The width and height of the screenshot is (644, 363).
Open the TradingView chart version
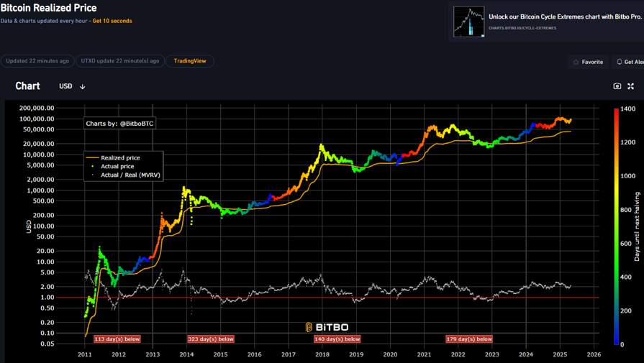click(190, 61)
